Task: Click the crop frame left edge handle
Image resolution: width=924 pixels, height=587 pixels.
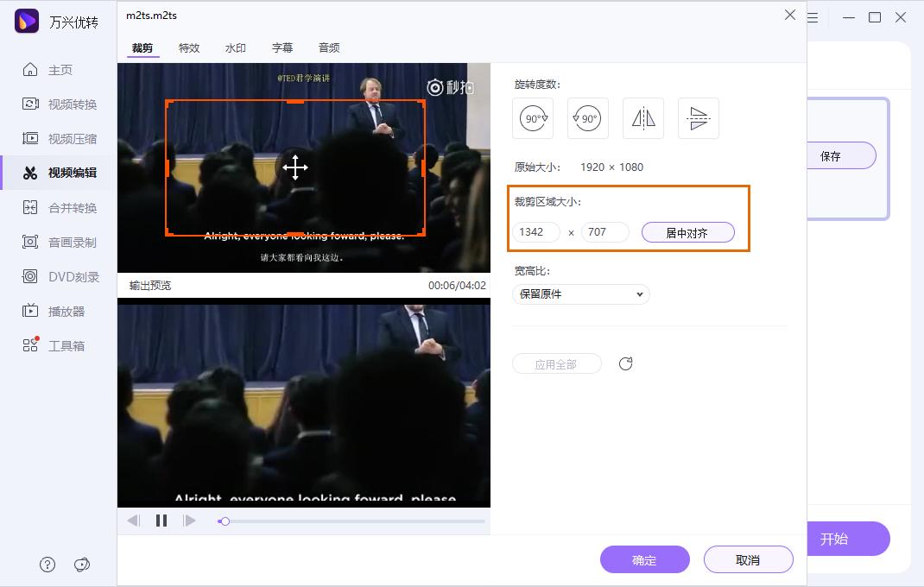Action: pyautogui.click(x=168, y=167)
